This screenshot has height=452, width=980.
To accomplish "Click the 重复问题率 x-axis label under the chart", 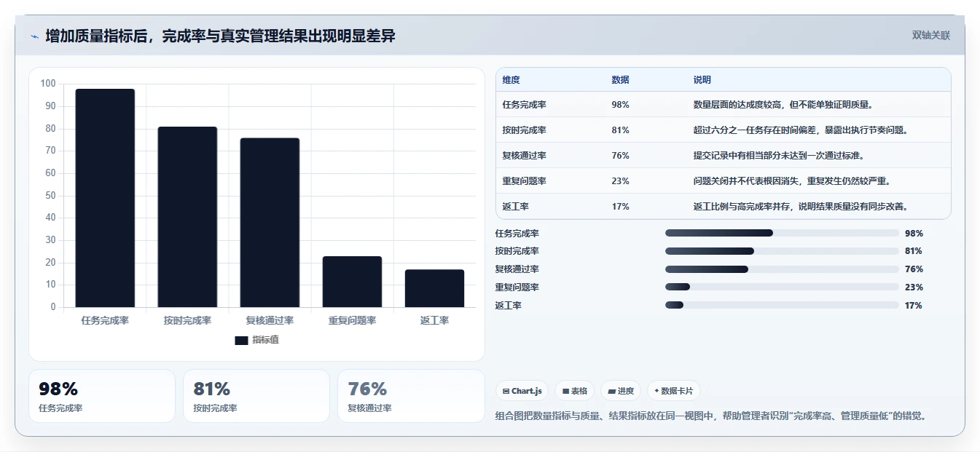I will pos(353,320).
